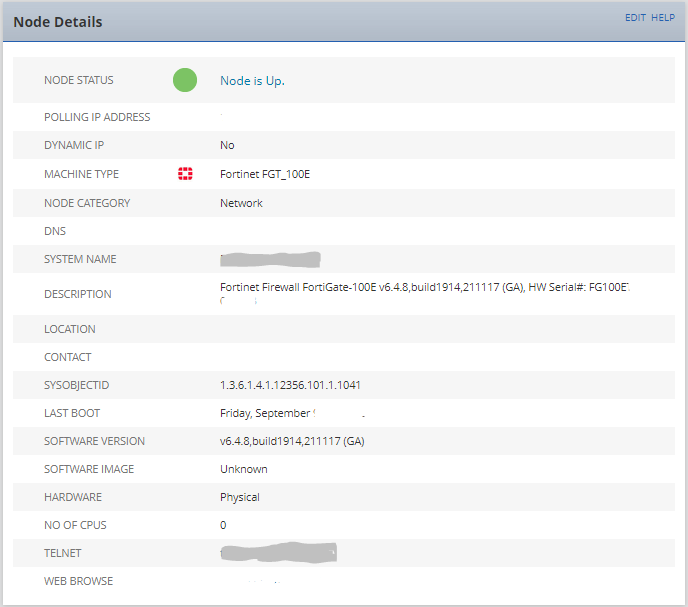The image size is (688, 607).
Task: Click the TELNET label
Action: [x=62, y=553]
